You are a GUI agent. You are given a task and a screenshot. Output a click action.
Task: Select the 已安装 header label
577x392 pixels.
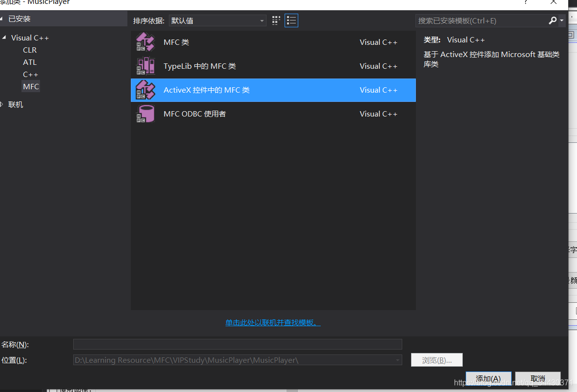(19, 19)
